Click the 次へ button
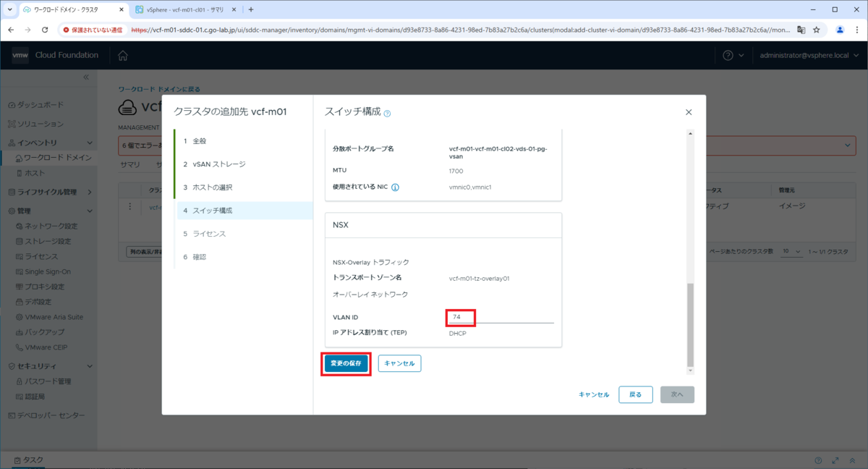Image resolution: width=868 pixels, height=469 pixels. pyautogui.click(x=677, y=394)
